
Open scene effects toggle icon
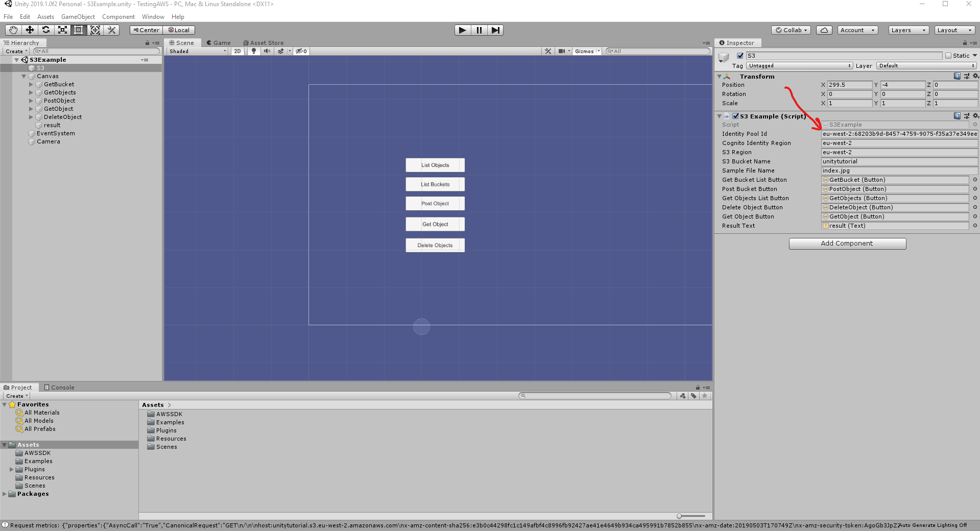[281, 51]
